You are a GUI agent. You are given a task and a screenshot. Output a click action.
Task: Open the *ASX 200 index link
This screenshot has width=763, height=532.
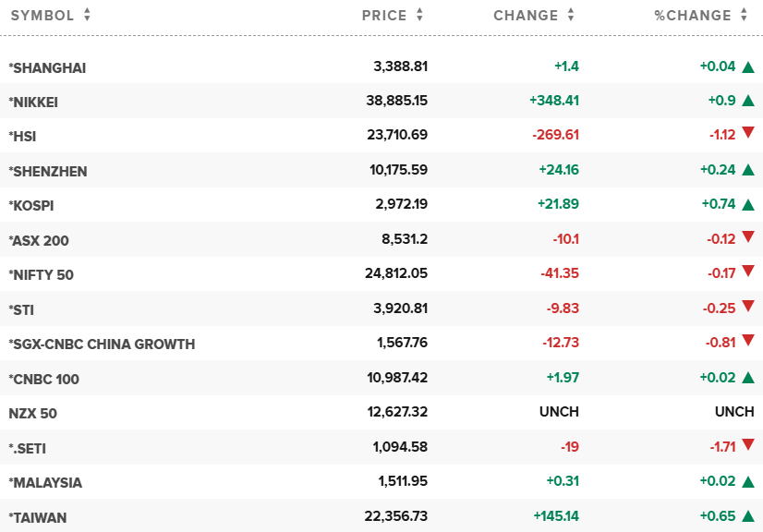click(39, 240)
